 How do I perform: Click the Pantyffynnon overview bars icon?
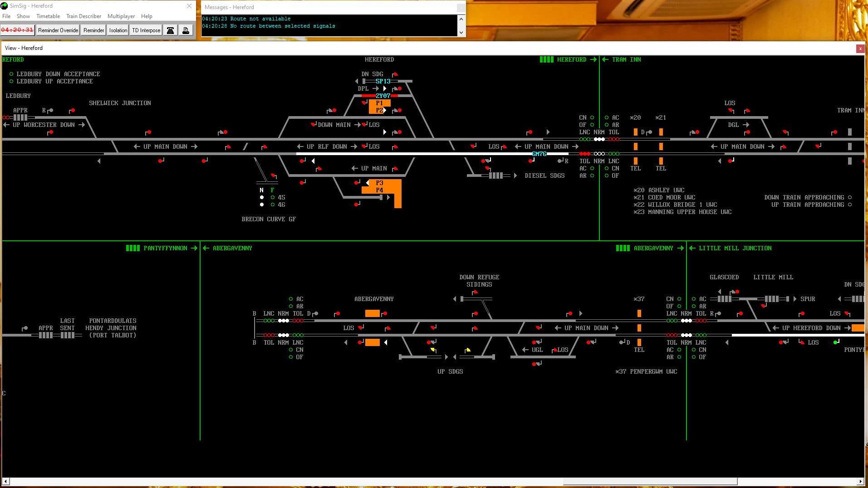(133, 248)
